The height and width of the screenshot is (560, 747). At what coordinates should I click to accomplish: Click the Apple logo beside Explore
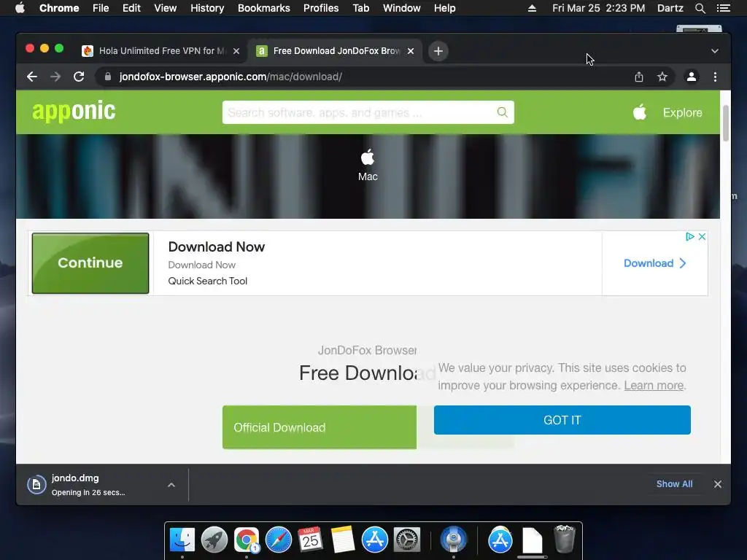640,112
